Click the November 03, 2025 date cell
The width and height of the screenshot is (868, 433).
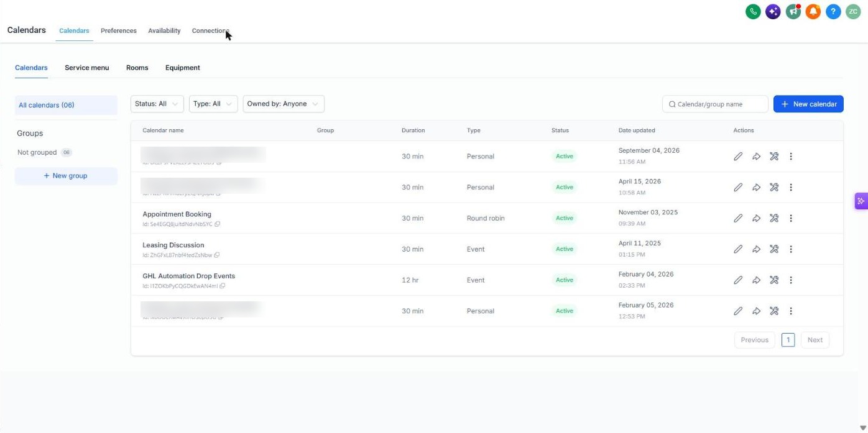tap(648, 212)
